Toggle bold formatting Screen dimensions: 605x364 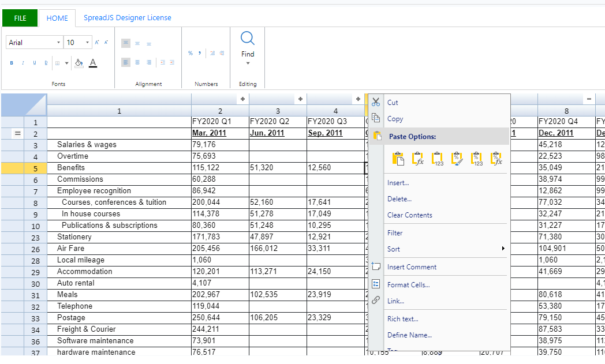12,62
